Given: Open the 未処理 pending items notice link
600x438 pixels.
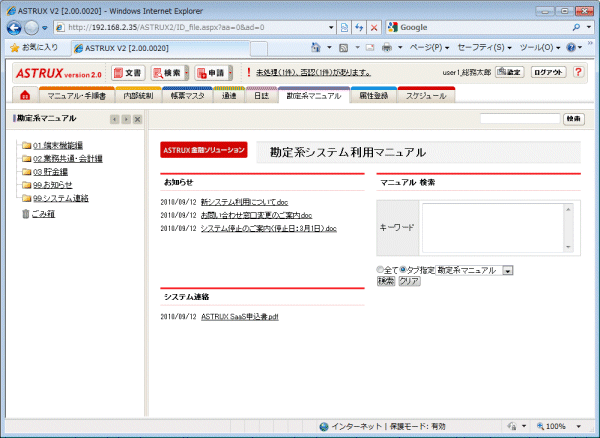Looking at the screenshot, I should click(x=313, y=73).
